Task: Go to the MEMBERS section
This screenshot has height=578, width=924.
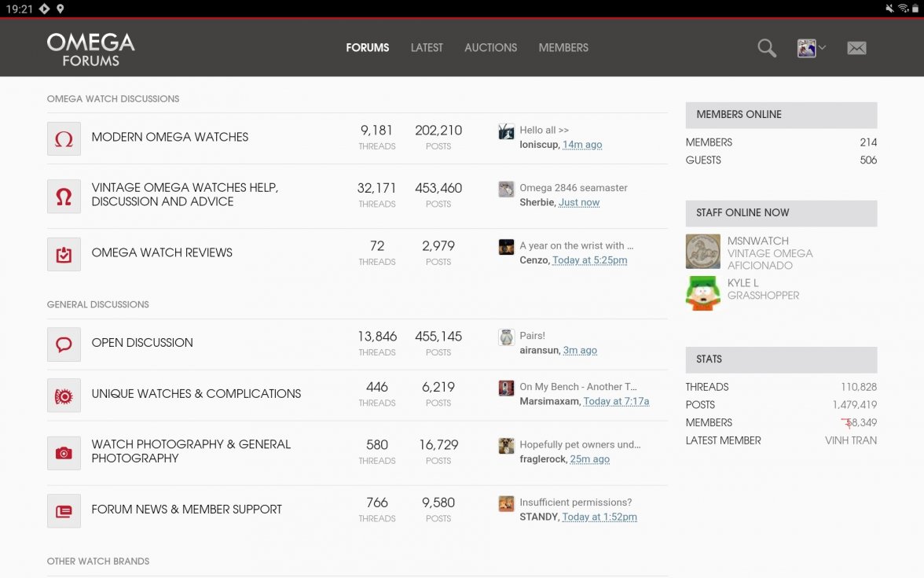Action: 563,48
